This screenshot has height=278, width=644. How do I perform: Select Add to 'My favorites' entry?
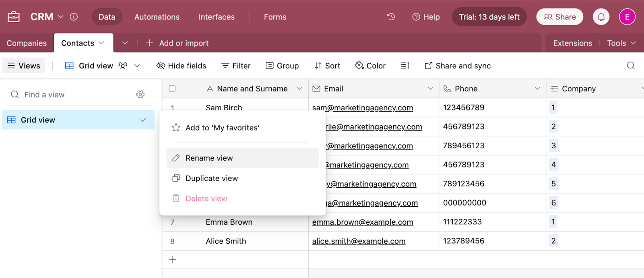tap(242, 128)
